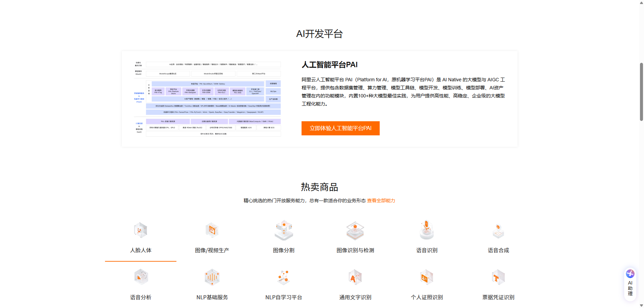The height and width of the screenshot is (308, 644).
Task: Click the 通用文字识别 category icon
Action: coord(355,277)
